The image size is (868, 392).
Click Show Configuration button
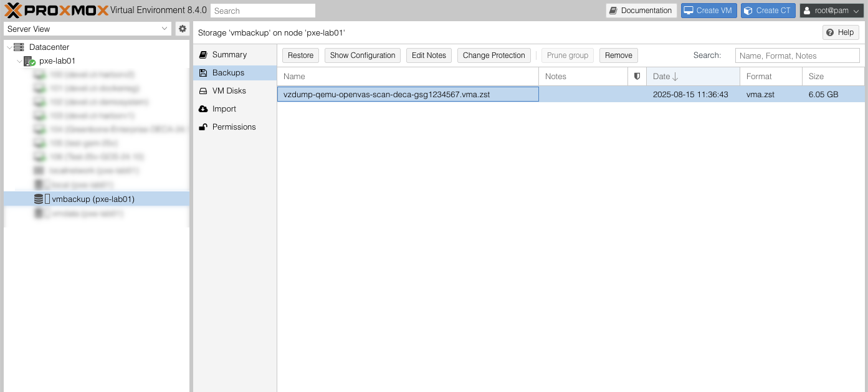point(363,55)
